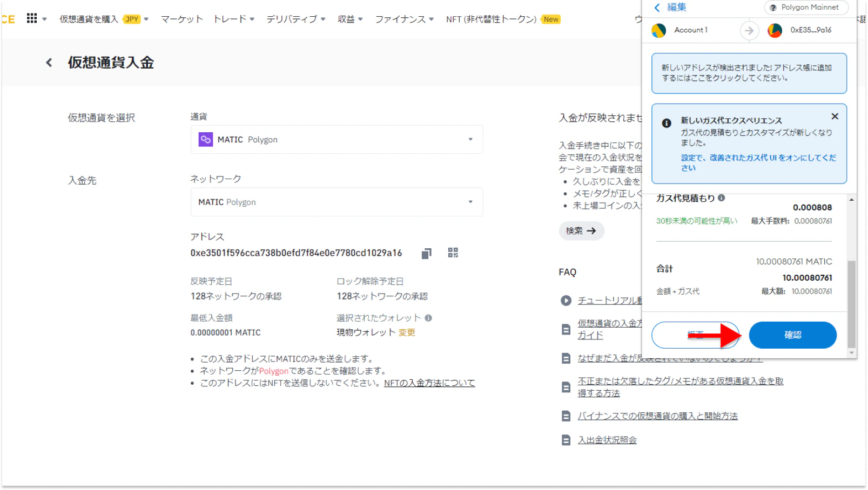Click info icon in gas notice
This screenshot has width=868, height=490.
point(667,123)
